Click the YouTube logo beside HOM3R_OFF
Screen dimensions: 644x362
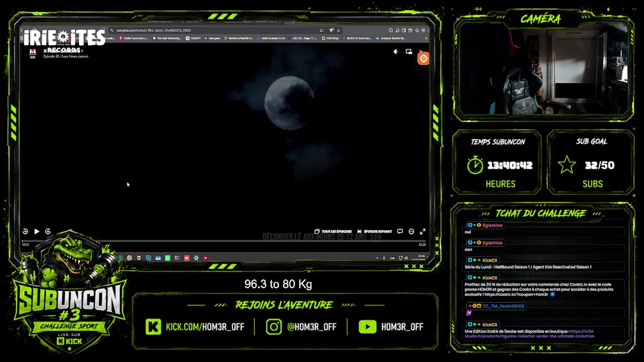tap(367, 327)
